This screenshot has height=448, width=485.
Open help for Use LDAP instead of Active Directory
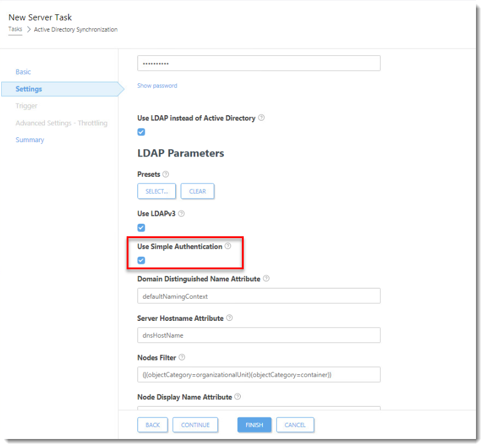pyautogui.click(x=261, y=118)
